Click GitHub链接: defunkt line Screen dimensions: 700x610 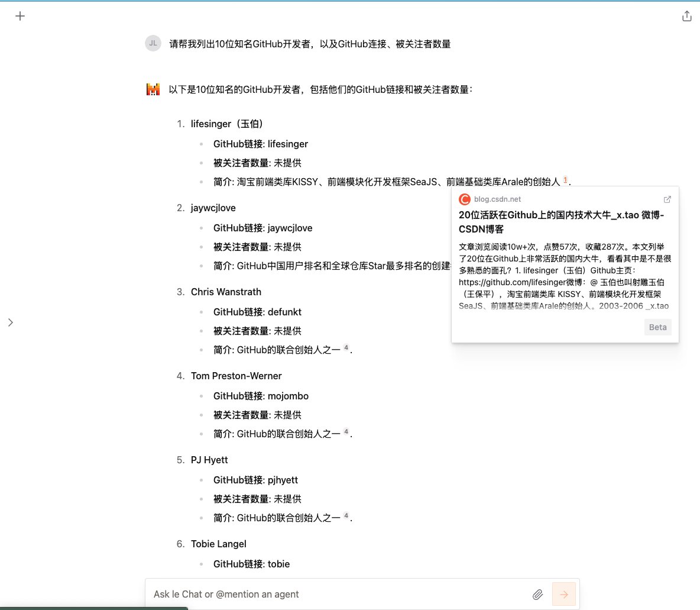[257, 312]
